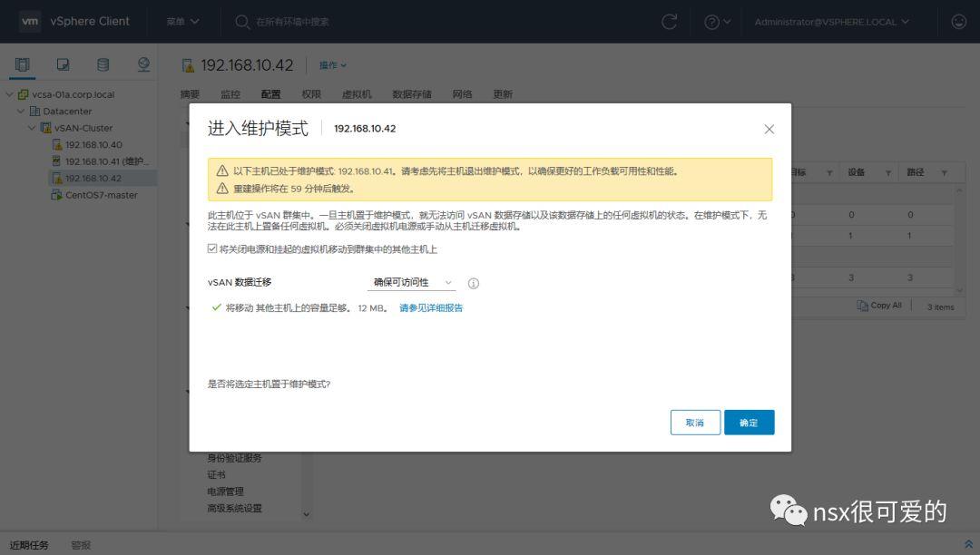The width and height of the screenshot is (980, 555).
Task: Open the Administrator@VSPHERE.LOCAL user menu
Action: pos(832,22)
